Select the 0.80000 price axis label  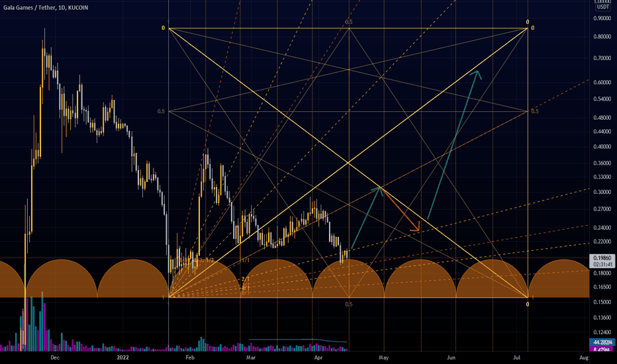(602, 36)
